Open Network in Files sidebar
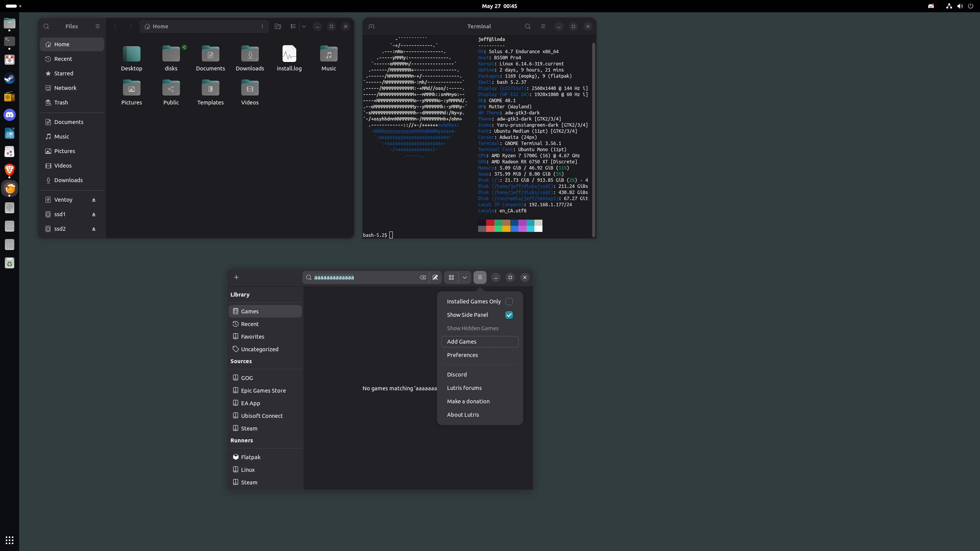The width and height of the screenshot is (980, 551). tap(72, 88)
